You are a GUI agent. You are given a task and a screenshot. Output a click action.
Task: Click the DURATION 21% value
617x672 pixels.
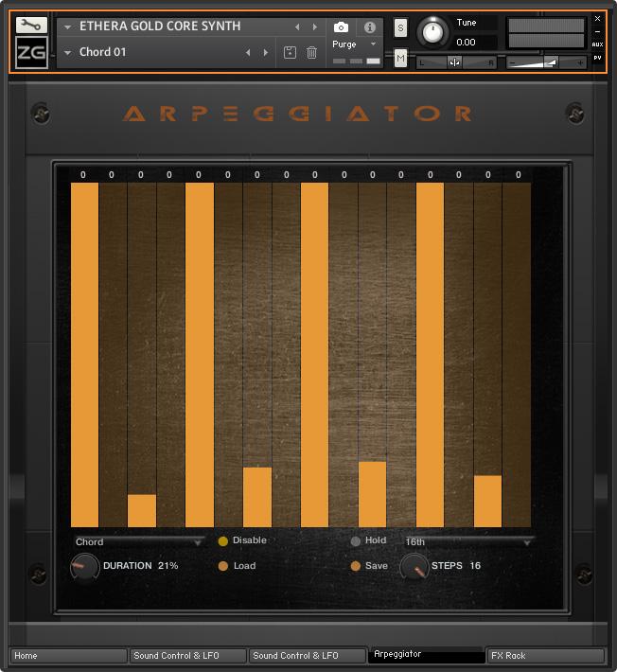[167, 566]
